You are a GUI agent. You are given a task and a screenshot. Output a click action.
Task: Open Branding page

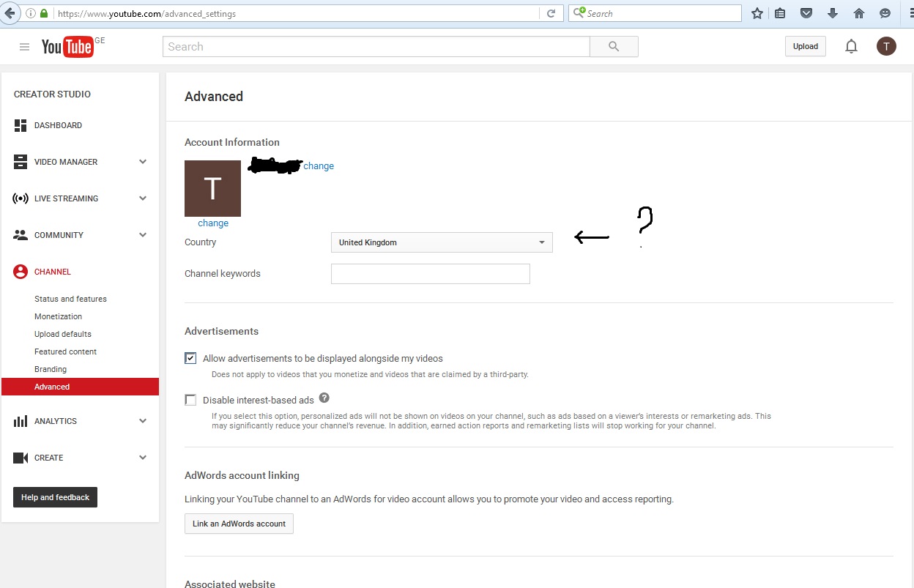coord(51,369)
